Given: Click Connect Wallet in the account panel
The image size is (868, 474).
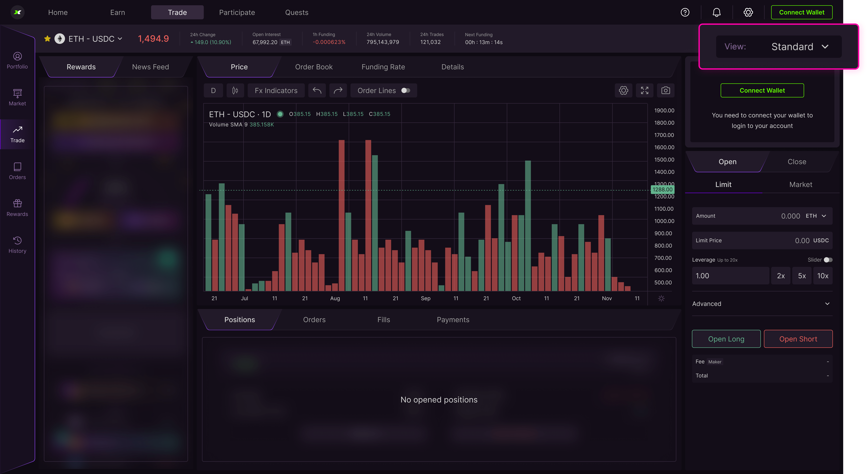Looking at the screenshot, I should tap(762, 91).
